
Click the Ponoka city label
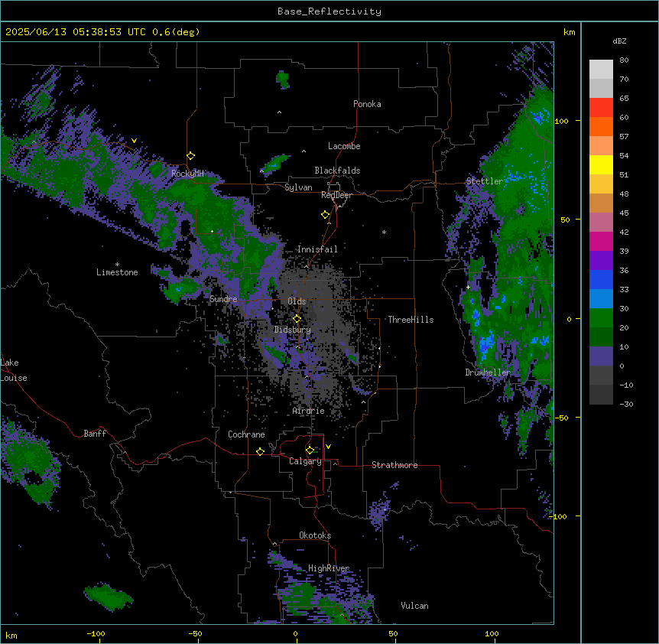tap(367, 104)
